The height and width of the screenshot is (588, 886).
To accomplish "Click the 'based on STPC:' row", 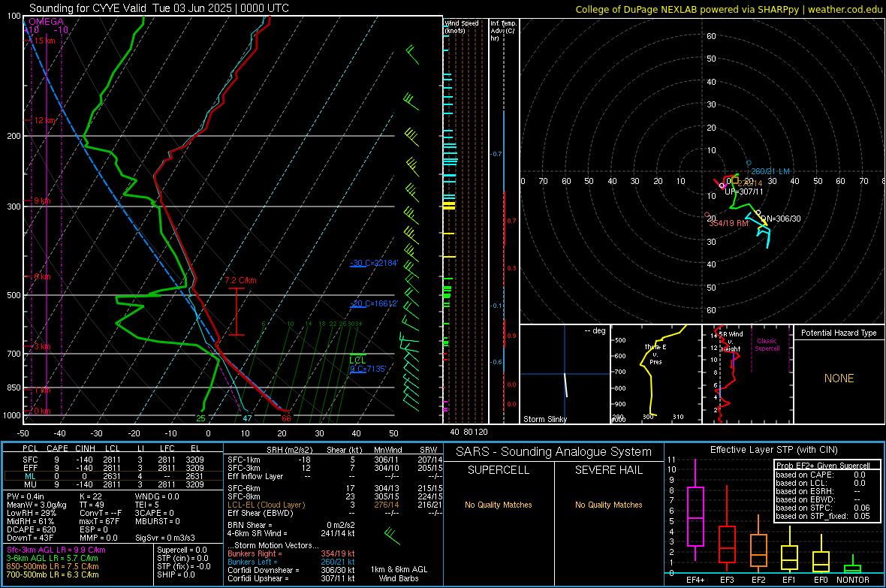I will (x=823, y=508).
